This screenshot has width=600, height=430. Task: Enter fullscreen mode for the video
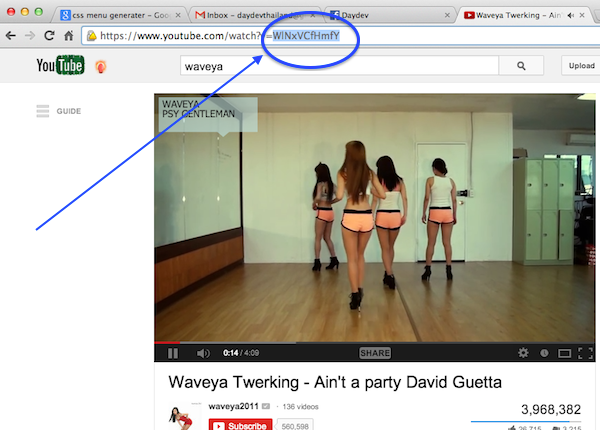click(x=585, y=353)
